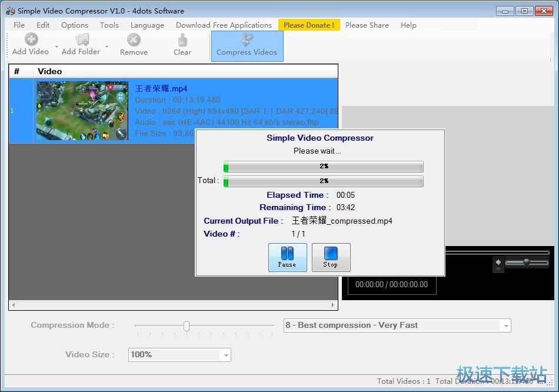
Task: Expand the Add Folder dropdown arrow
Action: pyautogui.click(x=107, y=46)
